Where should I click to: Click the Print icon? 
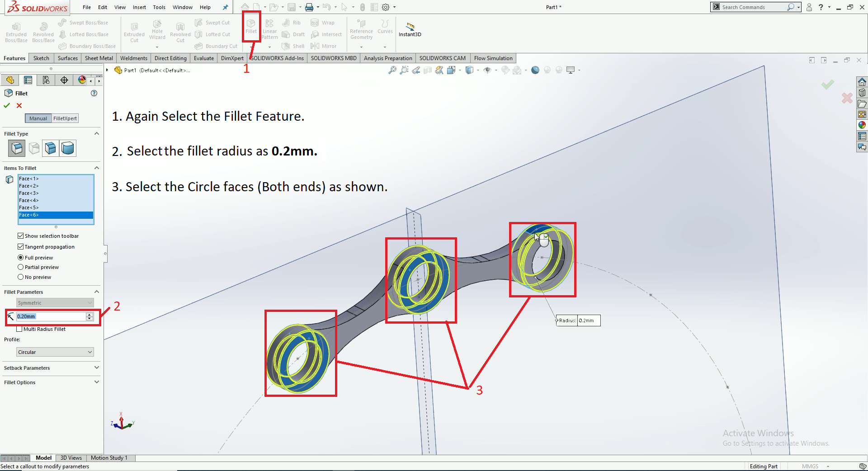(309, 7)
